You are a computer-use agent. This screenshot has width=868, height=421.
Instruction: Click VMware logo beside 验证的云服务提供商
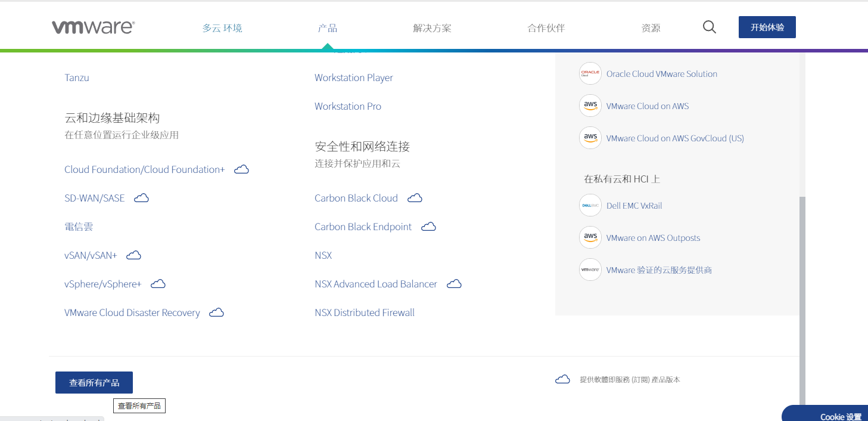pos(590,270)
